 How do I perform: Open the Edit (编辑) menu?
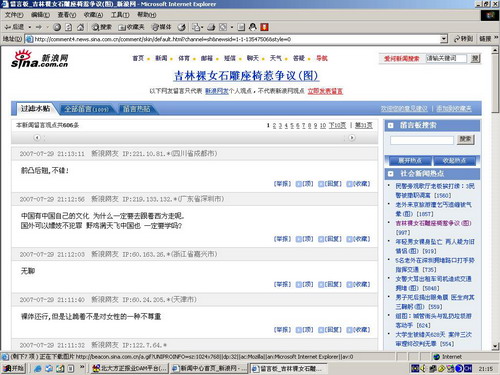(40, 15)
